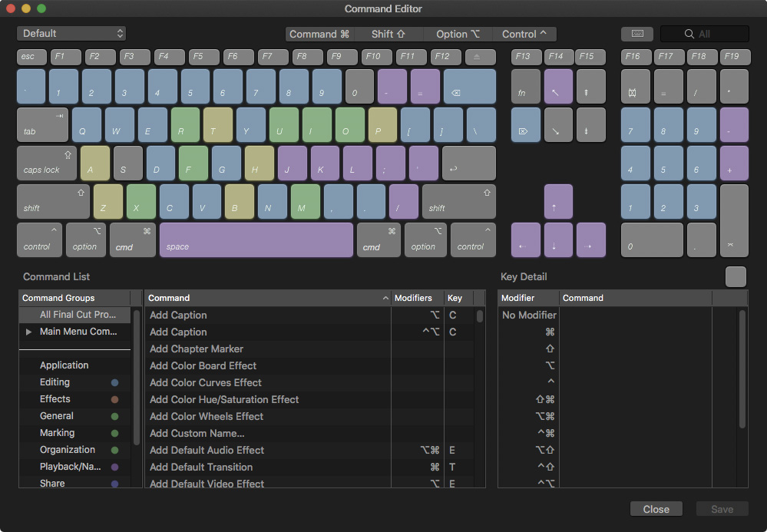The height and width of the screenshot is (532, 767).
Task: Open the Default command set dropdown
Action: click(x=71, y=33)
